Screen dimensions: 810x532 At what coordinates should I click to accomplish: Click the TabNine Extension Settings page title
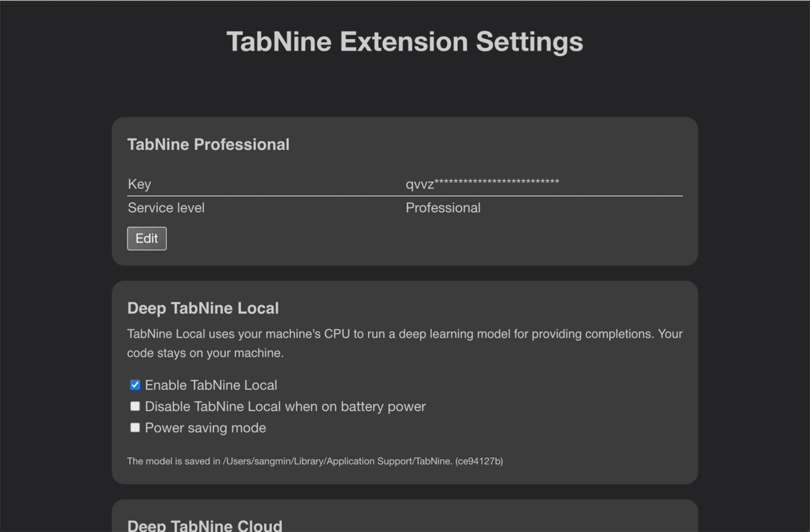(x=404, y=41)
